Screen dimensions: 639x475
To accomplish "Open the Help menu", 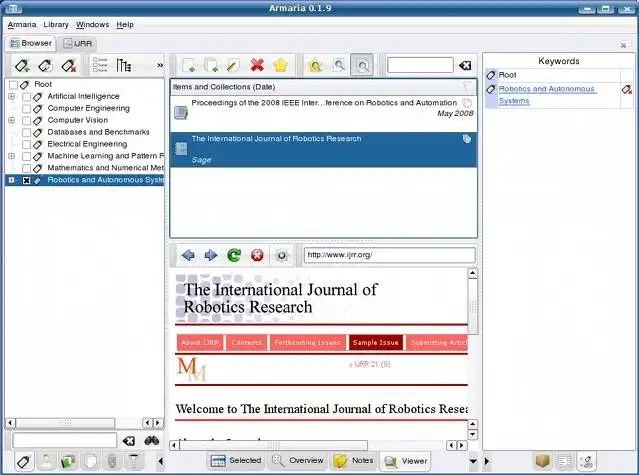I will click(x=125, y=24).
